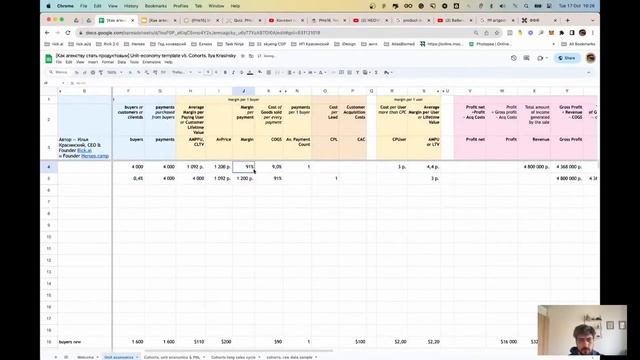Open the Apple menu
Image resolution: width=640 pixels, height=360 pixels.
(x=49, y=6)
